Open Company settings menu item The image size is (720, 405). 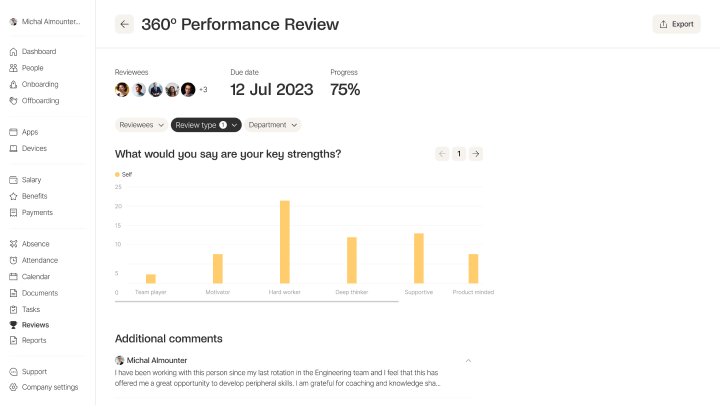(49, 387)
